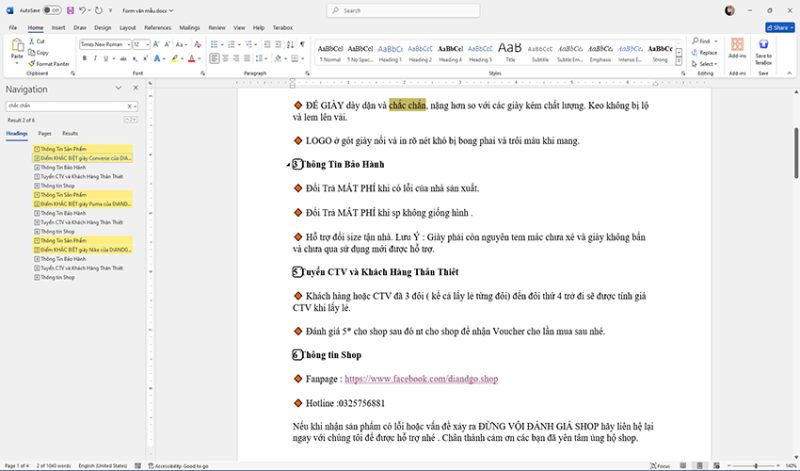Image resolution: width=800 pixels, height=471 pixels.
Task: Click Save to TeraBox icon
Action: [763, 52]
